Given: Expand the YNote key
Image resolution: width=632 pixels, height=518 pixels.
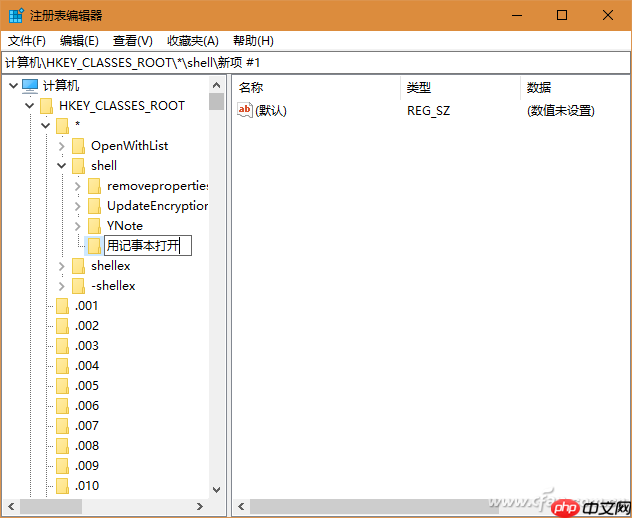Looking at the screenshot, I should click(x=78, y=226).
